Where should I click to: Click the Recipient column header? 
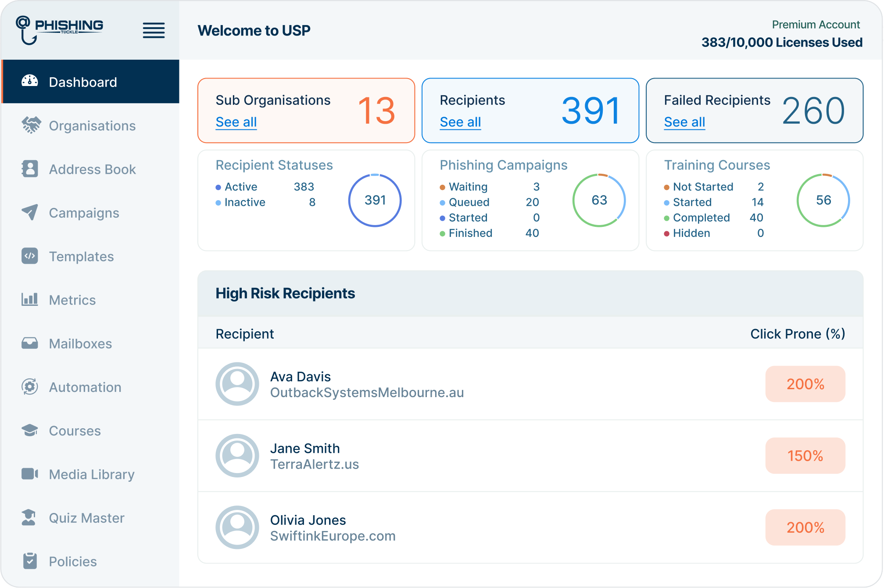point(245,334)
